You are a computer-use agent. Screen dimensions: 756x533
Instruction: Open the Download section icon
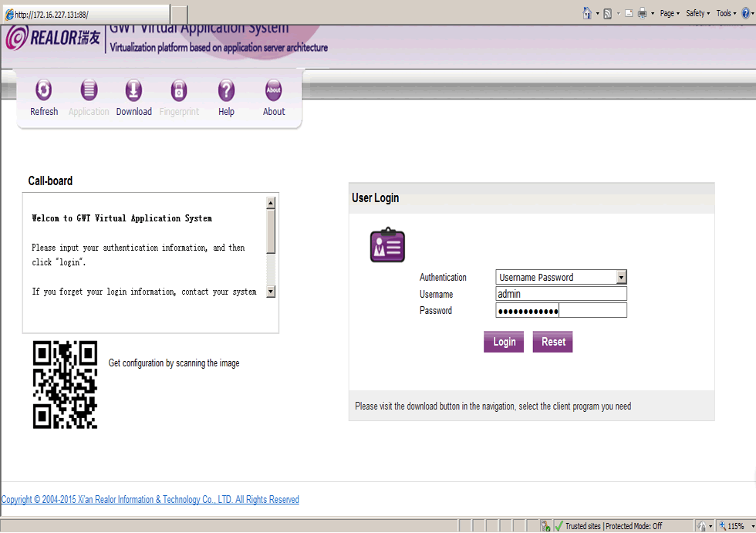[133, 91]
